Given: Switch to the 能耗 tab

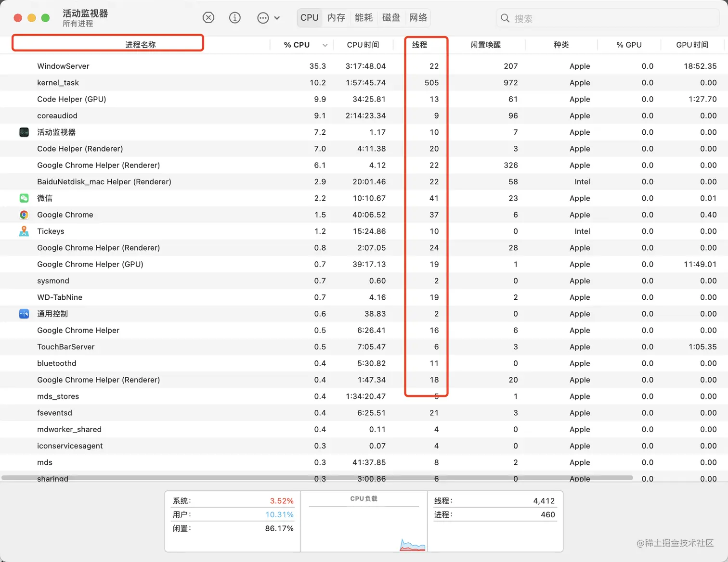Looking at the screenshot, I should 364,18.
